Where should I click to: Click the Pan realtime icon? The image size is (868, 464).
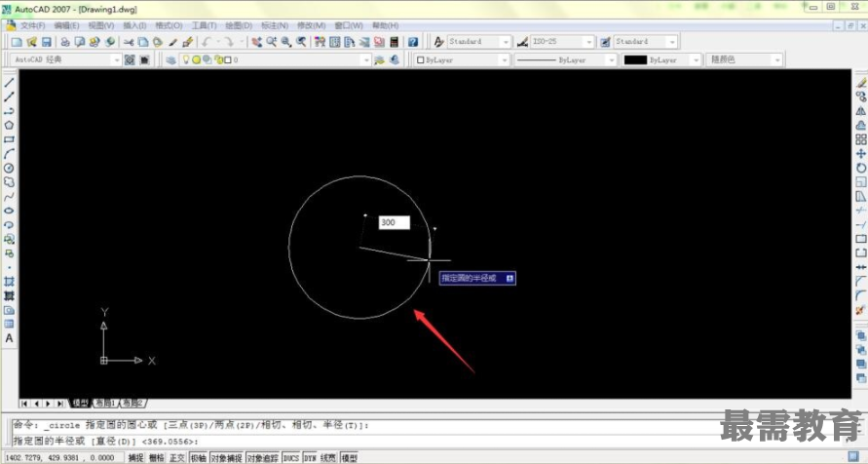click(256, 42)
